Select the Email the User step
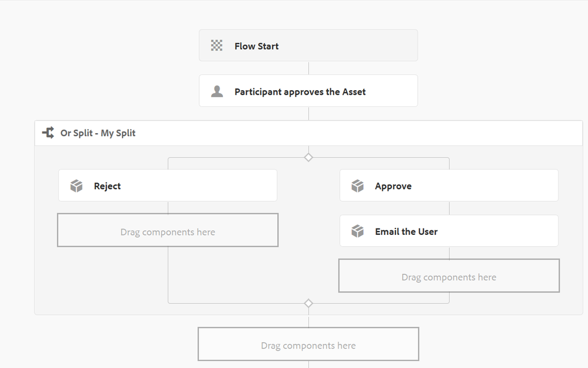588x368 pixels. 449,231
